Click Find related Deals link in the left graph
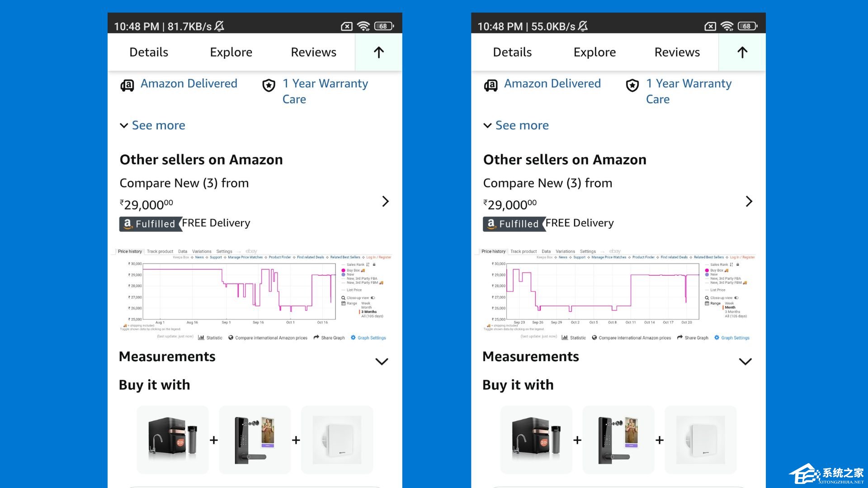868x488 pixels. (310, 257)
